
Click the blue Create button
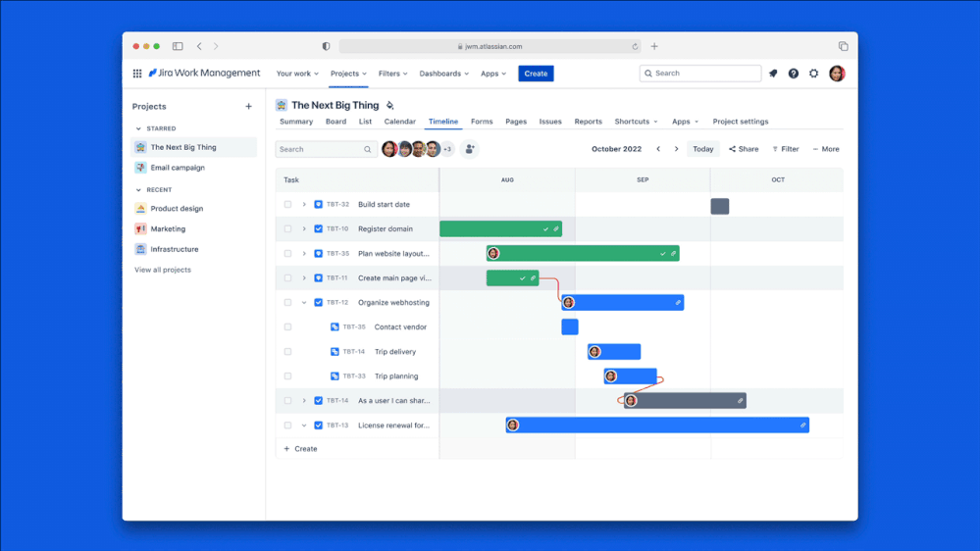pos(536,74)
